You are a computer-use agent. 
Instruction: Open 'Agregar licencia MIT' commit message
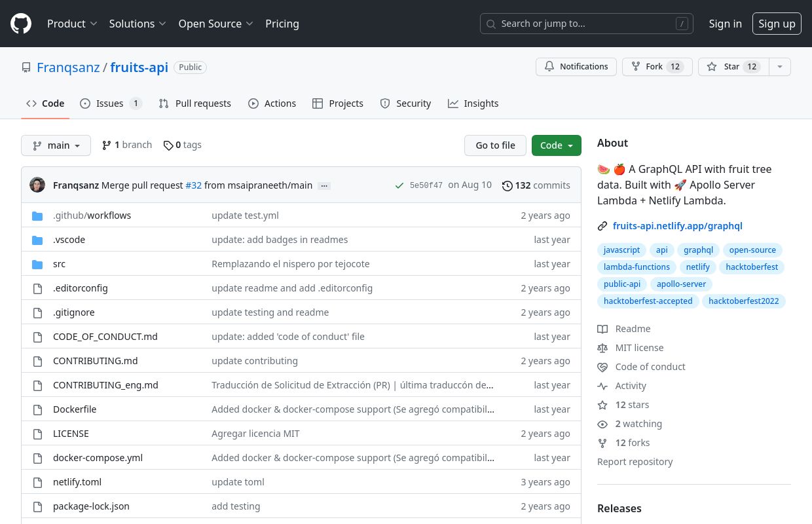(255, 434)
